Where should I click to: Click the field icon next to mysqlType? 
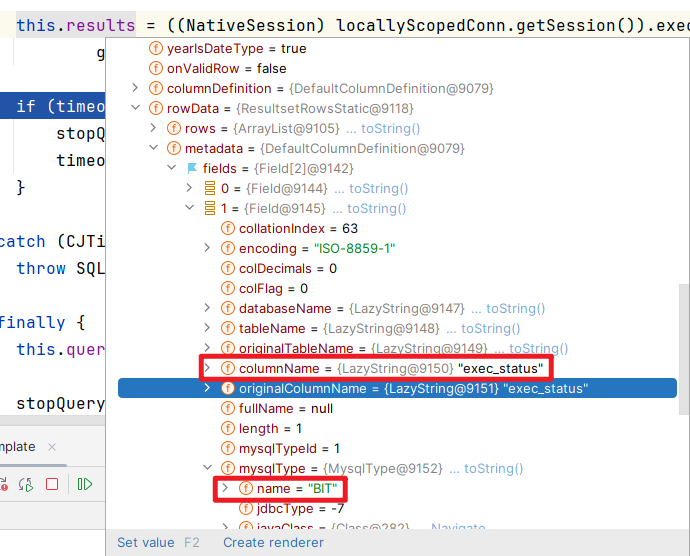[228, 468]
